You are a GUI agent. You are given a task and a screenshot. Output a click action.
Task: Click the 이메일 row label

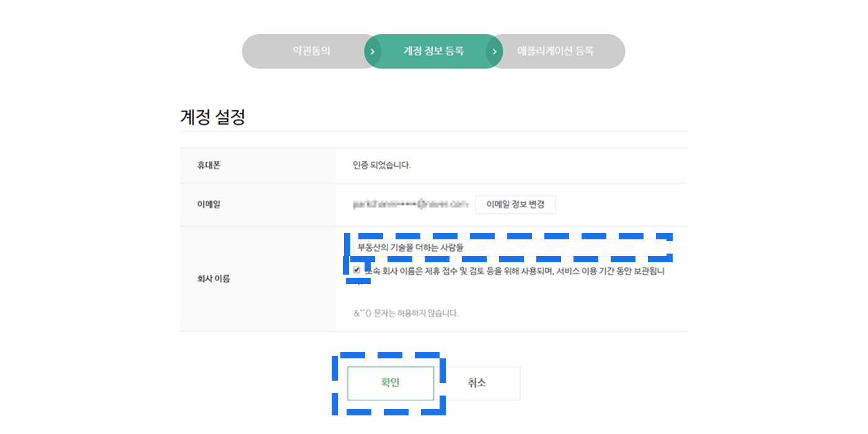[209, 204]
